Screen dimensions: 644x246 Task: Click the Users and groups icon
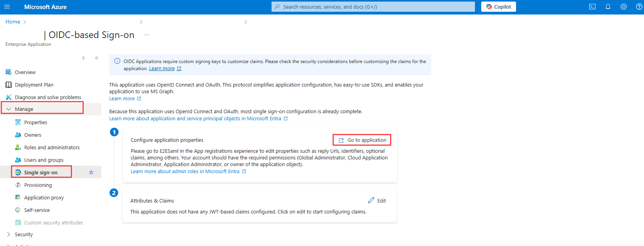pos(18,160)
